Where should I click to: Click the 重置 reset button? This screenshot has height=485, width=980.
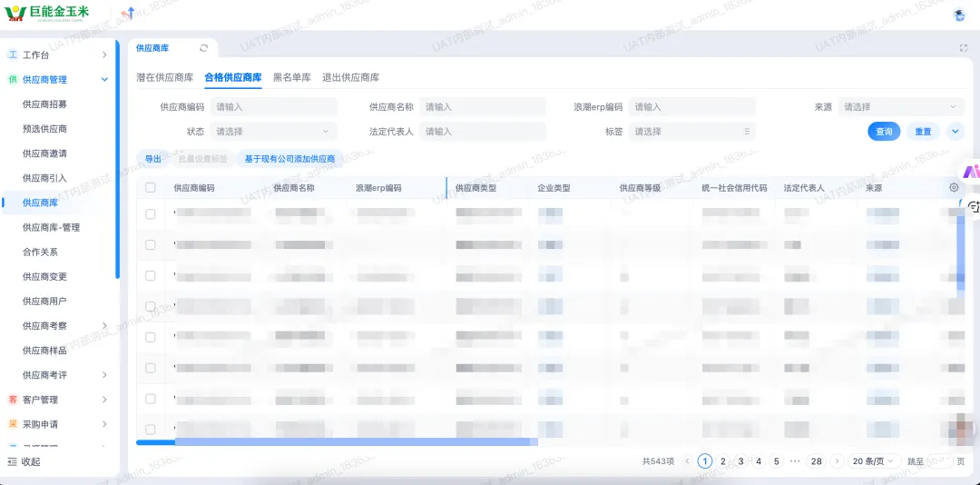923,132
